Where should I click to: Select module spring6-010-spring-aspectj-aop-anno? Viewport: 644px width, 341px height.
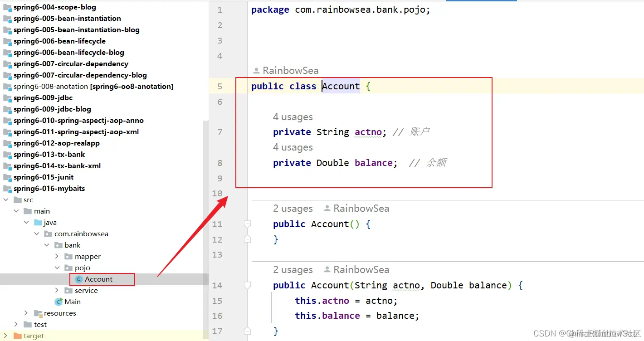tap(78, 121)
